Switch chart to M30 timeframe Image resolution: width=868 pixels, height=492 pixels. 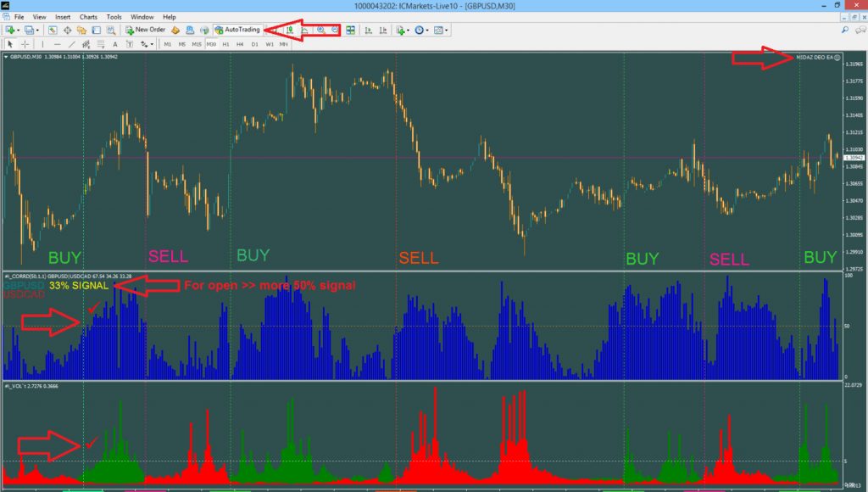[x=212, y=44]
